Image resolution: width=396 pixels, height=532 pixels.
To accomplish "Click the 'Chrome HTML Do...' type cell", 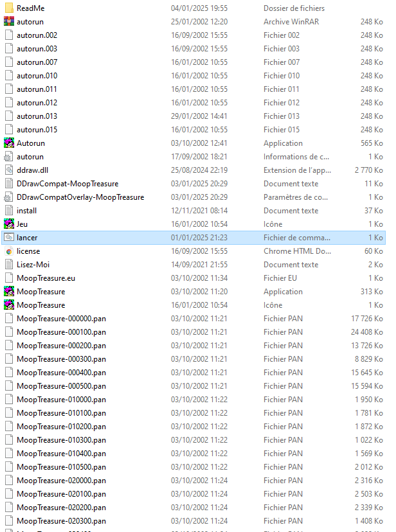I will pyautogui.click(x=297, y=251).
